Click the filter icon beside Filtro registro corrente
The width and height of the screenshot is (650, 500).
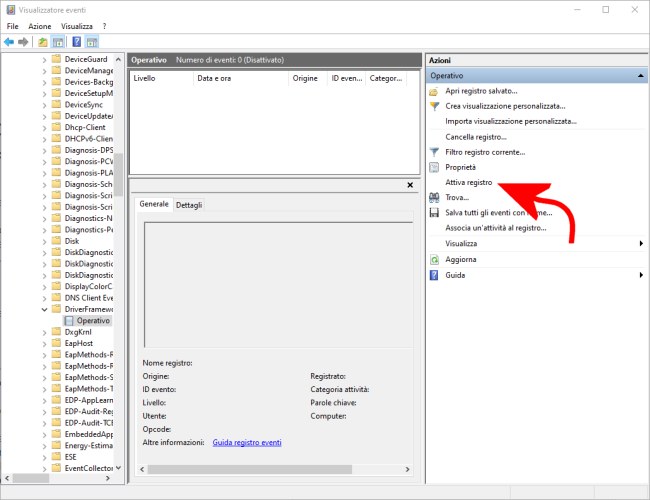[x=434, y=152]
